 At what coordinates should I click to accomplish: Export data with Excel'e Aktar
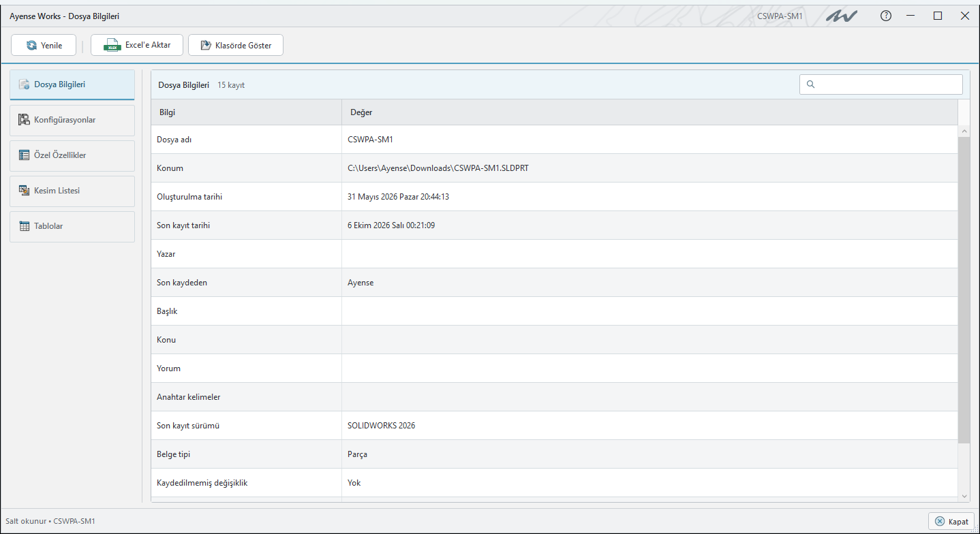click(136, 46)
